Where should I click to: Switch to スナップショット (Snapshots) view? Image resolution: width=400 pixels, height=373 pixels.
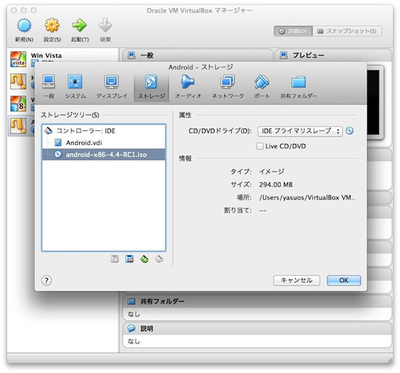pyautogui.click(x=347, y=31)
